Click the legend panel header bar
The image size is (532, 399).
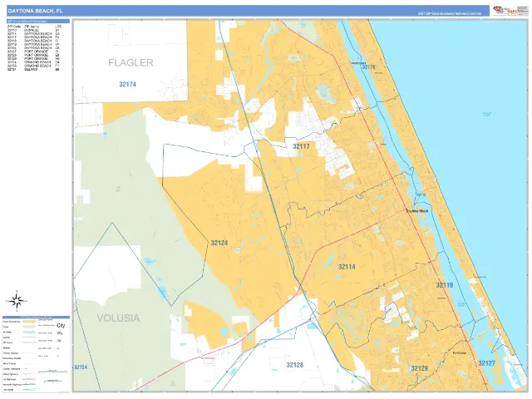pos(37,318)
